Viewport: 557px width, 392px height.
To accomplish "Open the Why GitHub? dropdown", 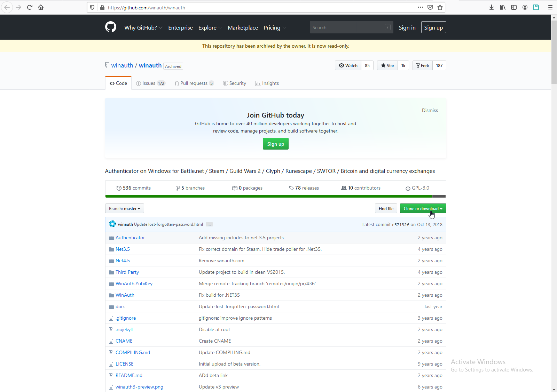I will (x=143, y=27).
